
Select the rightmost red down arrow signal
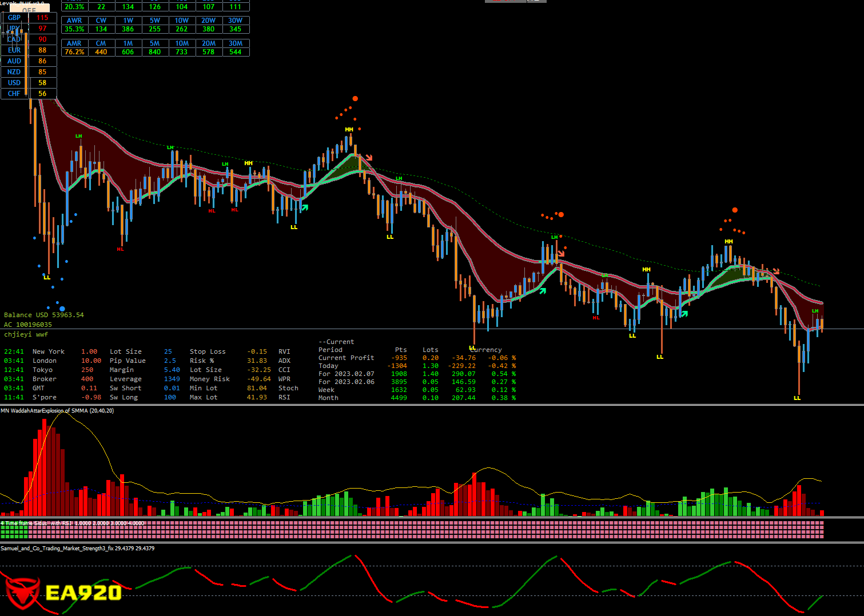[x=776, y=271]
